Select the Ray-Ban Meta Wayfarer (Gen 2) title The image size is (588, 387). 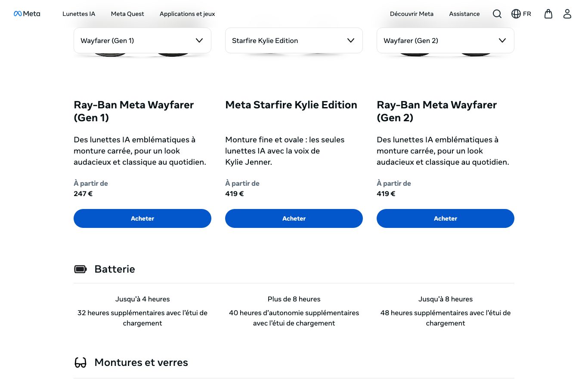(437, 111)
